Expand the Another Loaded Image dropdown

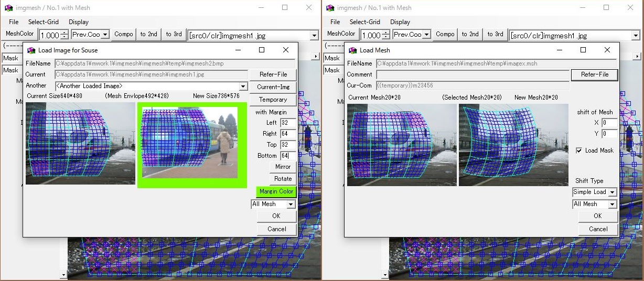coord(243,87)
